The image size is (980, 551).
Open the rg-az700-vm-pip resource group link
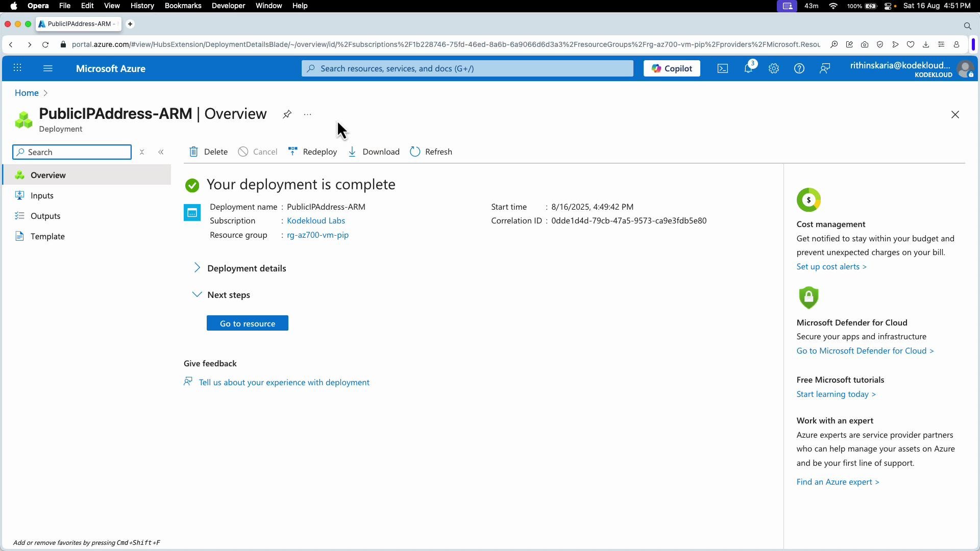[x=317, y=235]
